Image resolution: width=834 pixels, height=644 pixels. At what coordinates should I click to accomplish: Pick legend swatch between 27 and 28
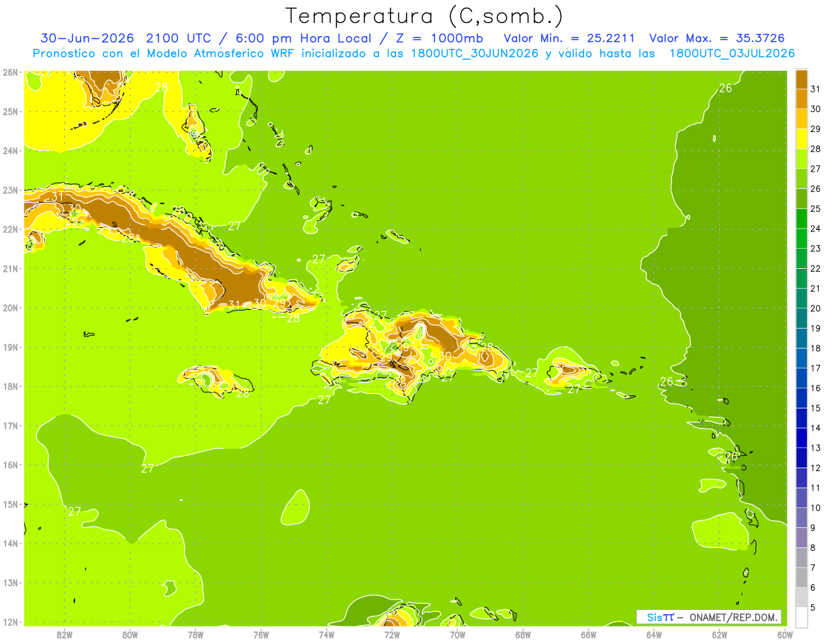click(801, 158)
